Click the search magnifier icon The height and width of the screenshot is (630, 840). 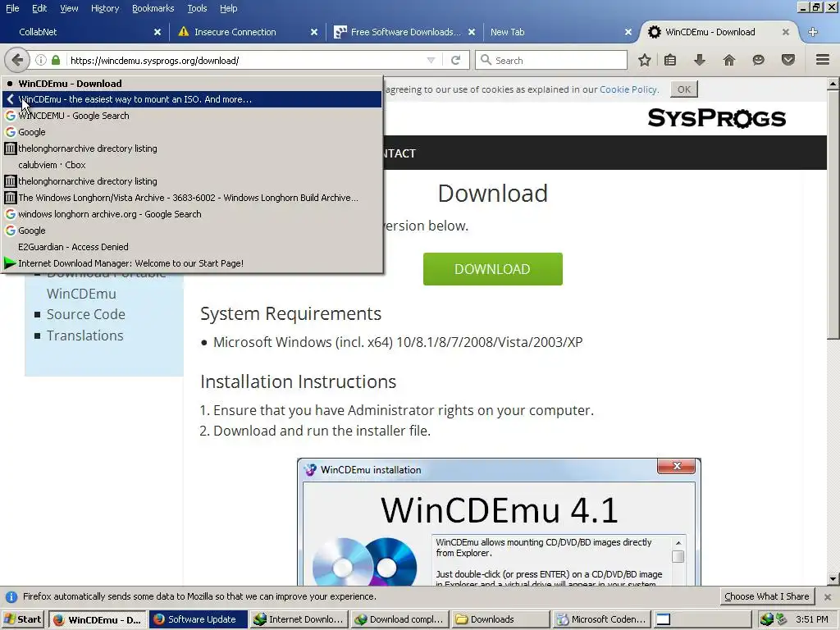pyautogui.click(x=486, y=60)
